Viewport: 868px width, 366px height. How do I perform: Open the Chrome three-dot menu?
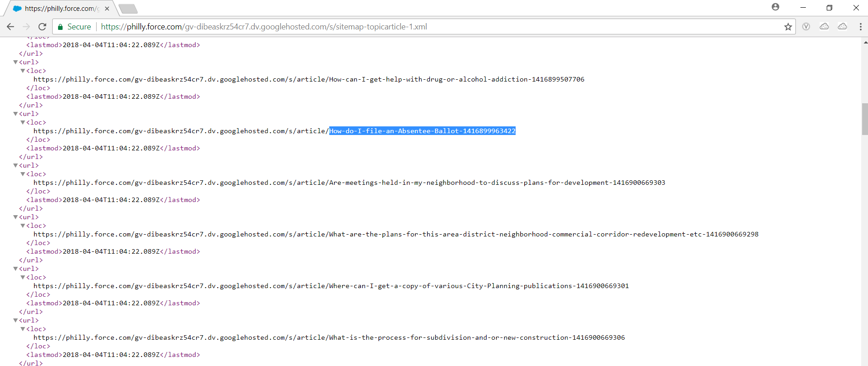(x=860, y=27)
